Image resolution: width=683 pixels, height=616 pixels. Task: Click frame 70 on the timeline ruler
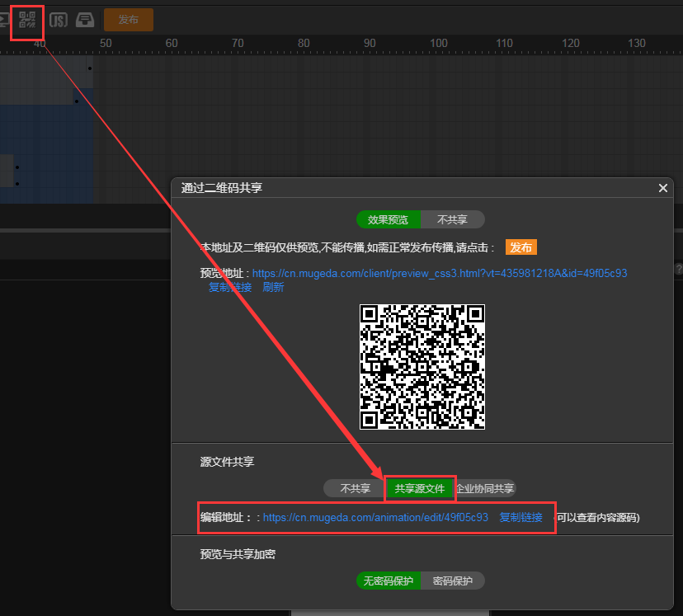[x=238, y=43]
